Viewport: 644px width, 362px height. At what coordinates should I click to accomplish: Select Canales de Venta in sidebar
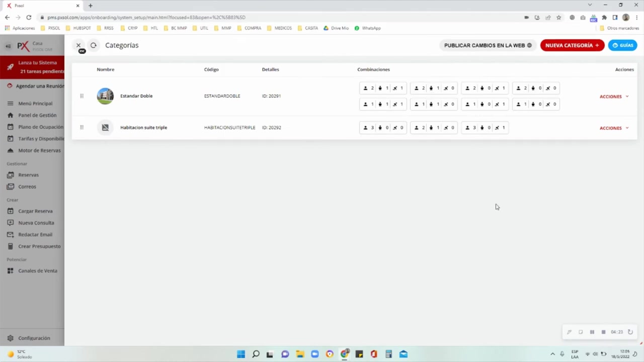[x=37, y=271]
